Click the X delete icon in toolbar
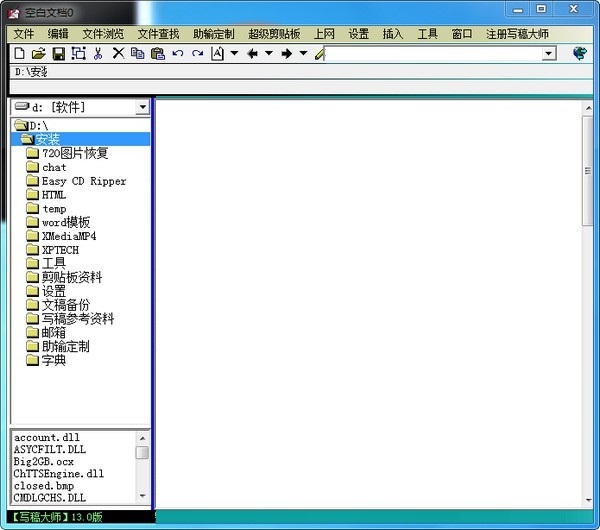The image size is (600, 530). [x=118, y=53]
